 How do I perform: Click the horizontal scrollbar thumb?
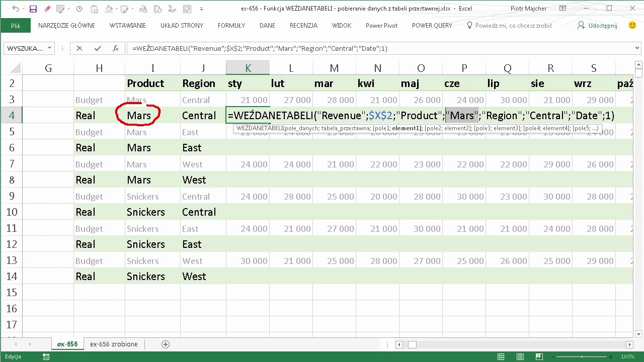[412, 344]
